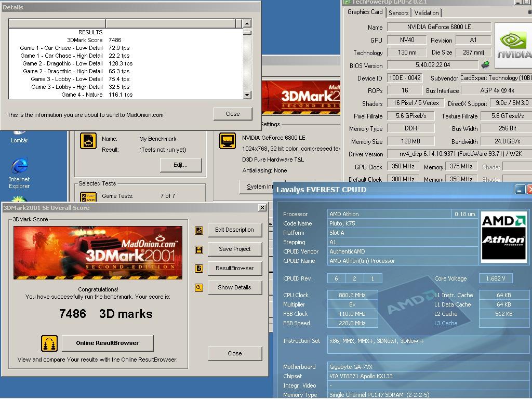Click the Details list scroll down arrow

247,95
